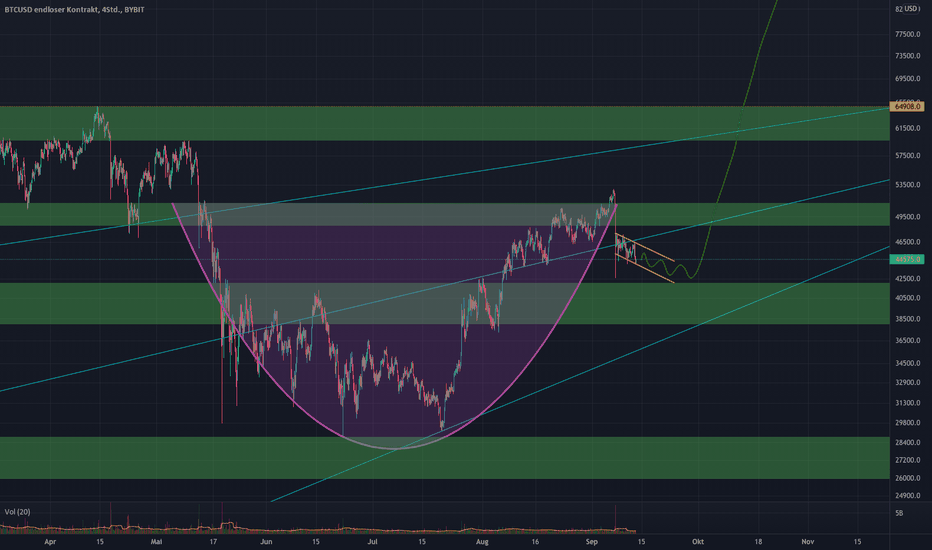Click the 73500.0 price axis value
Viewport: 932px width, 550px height.
pos(908,56)
